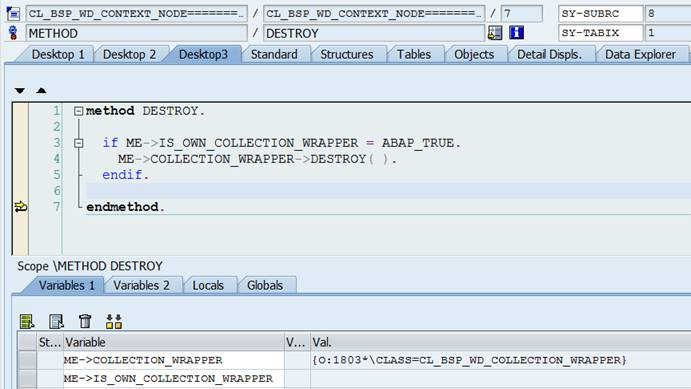Open the Standard tab
Viewport: 691px width, 389px height.
pyautogui.click(x=274, y=55)
